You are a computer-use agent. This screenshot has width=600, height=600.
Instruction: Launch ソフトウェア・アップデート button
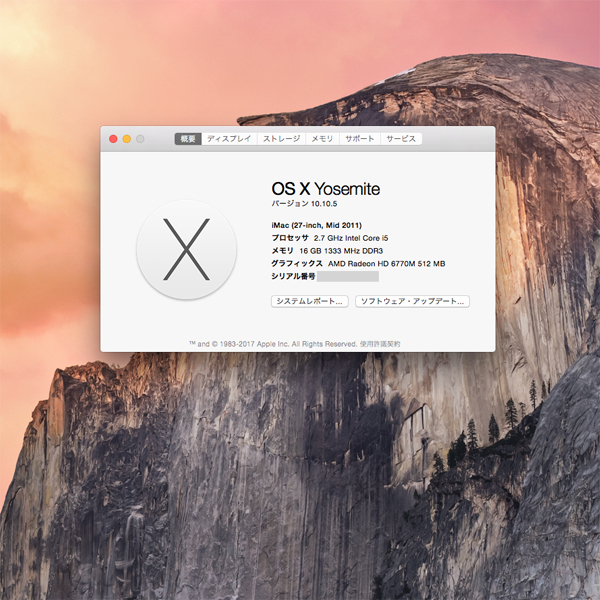pyautogui.click(x=412, y=302)
